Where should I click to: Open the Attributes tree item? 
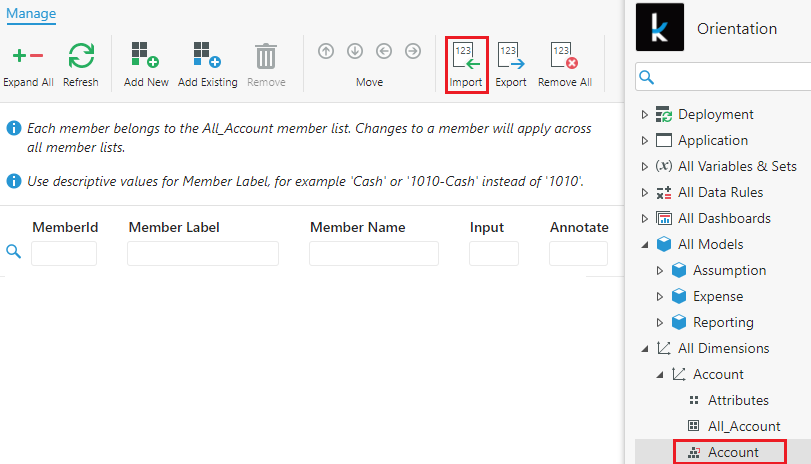click(x=738, y=400)
